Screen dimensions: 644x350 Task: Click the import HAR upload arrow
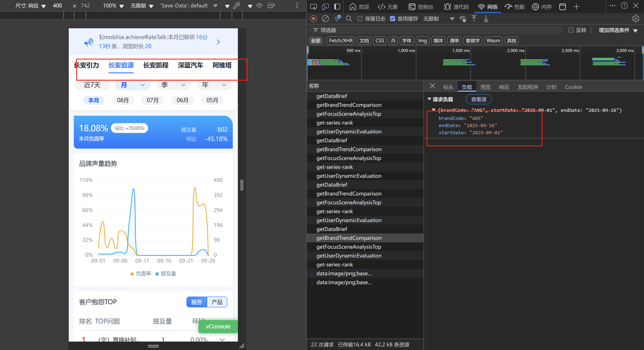click(x=474, y=19)
